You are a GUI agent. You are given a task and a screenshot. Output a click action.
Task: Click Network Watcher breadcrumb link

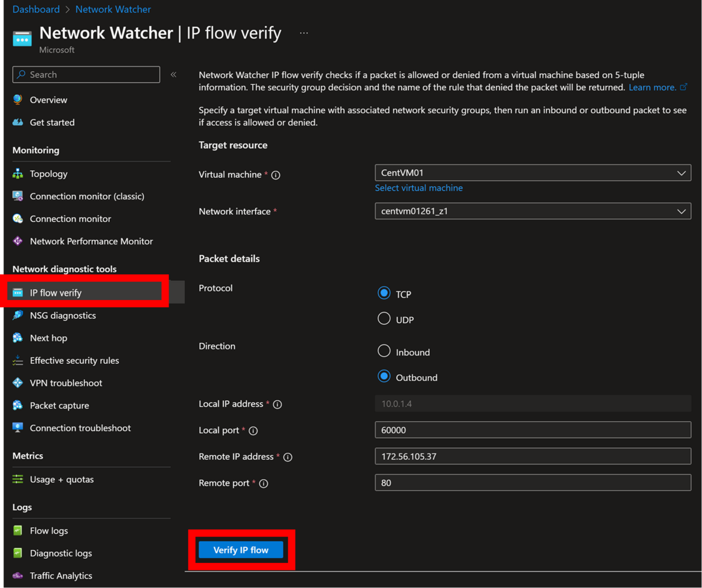pyautogui.click(x=113, y=9)
